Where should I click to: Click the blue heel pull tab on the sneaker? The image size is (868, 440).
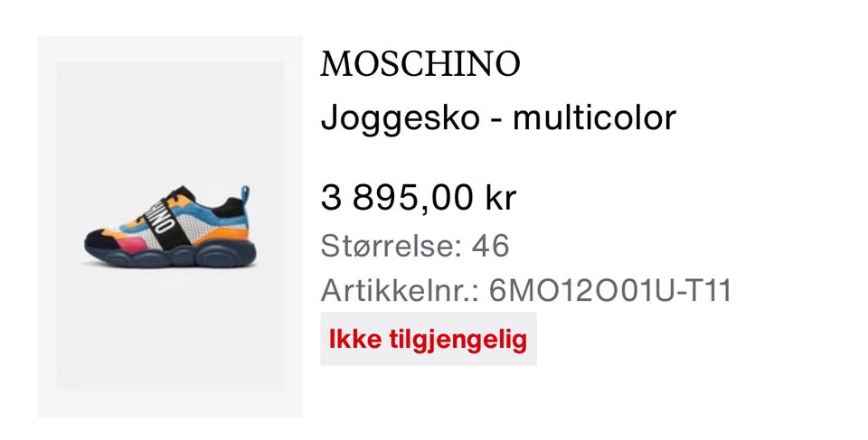tap(244, 195)
